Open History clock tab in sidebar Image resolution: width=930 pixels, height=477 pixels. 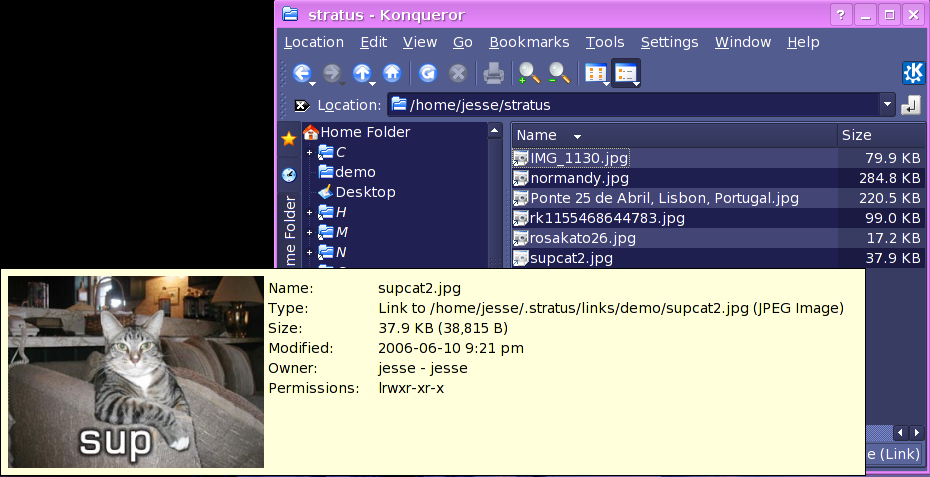(289, 174)
